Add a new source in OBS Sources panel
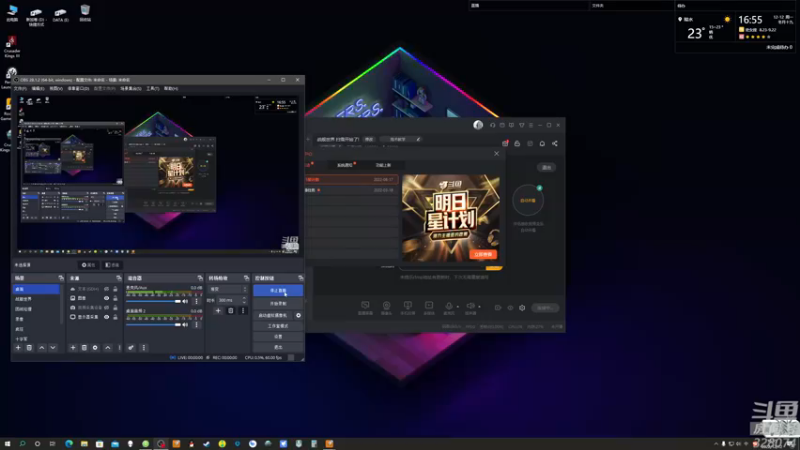Screen dimensions: 800x450 tap(73, 347)
